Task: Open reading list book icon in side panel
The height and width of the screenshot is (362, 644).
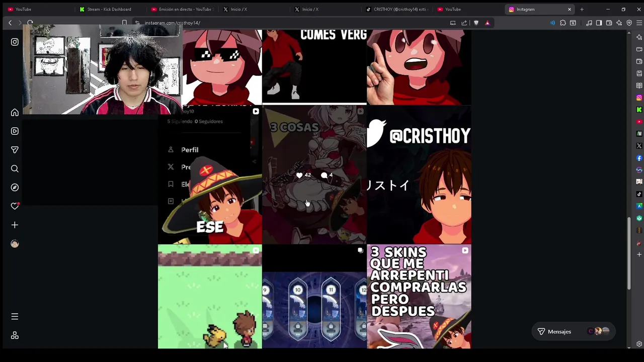Action: coord(639,85)
